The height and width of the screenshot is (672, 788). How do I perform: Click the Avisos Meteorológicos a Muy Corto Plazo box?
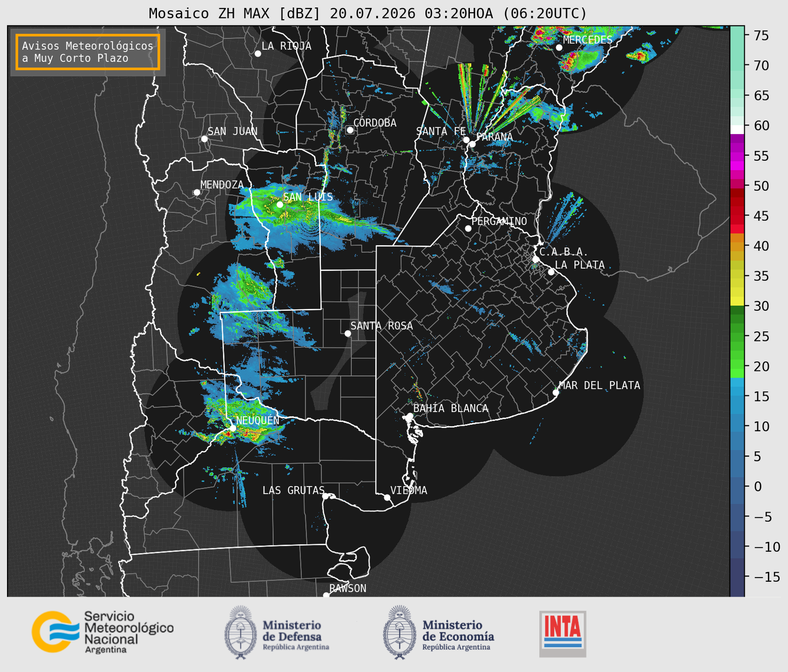click(x=88, y=52)
